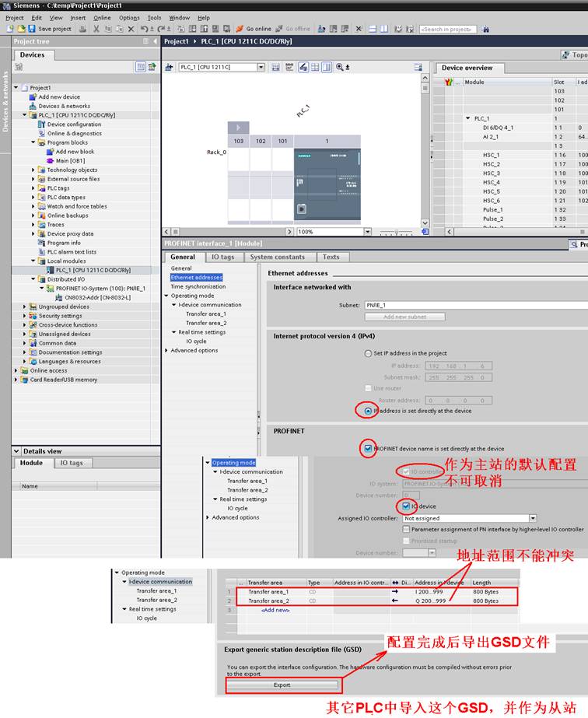Click the Export GSD button

pyautogui.click(x=282, y=685)
